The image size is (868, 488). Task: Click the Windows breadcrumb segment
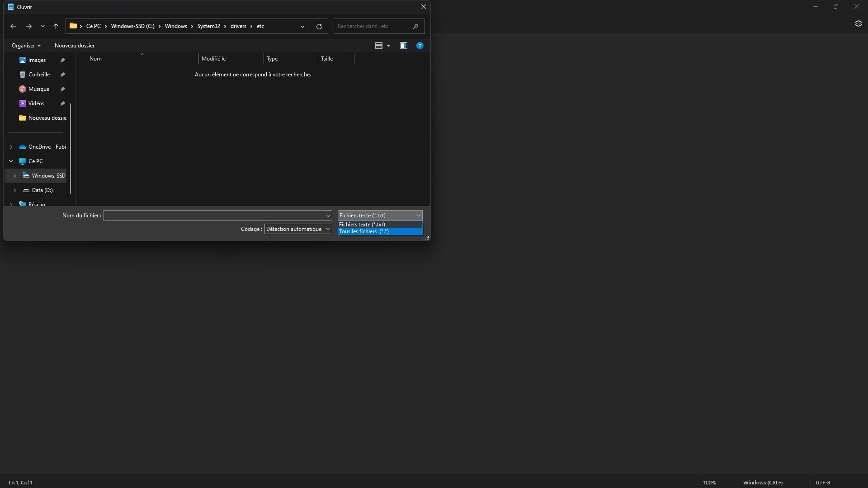pyautogui.click(x=176, y=26)
